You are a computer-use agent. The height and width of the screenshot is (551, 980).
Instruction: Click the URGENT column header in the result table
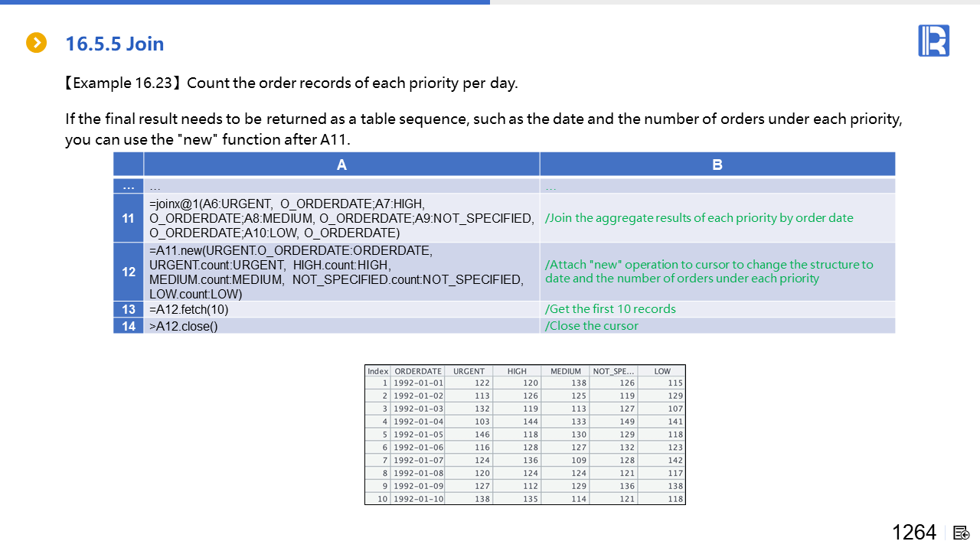[469, 371]
